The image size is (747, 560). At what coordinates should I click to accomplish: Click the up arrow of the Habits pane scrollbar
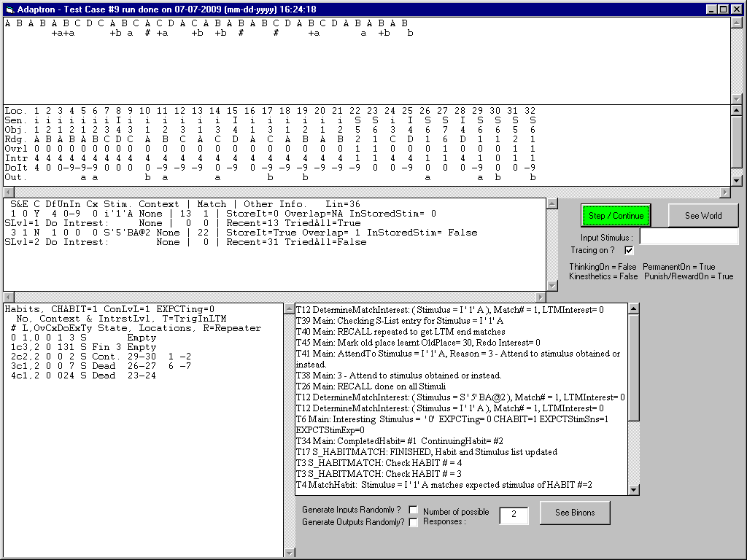coord(289,308)
